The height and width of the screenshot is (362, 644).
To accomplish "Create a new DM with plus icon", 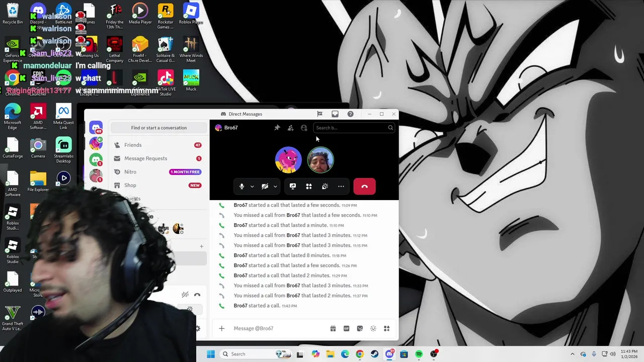I will point(201,246).
